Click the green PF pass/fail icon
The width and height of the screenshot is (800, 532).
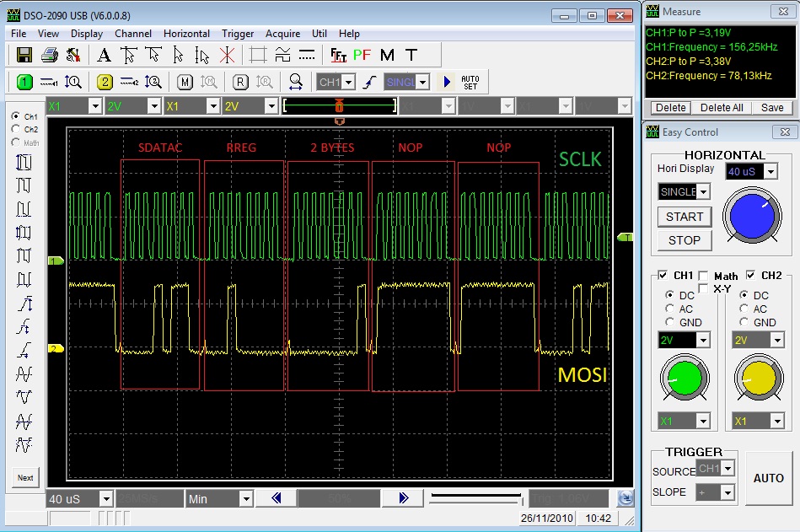point(362,55)
